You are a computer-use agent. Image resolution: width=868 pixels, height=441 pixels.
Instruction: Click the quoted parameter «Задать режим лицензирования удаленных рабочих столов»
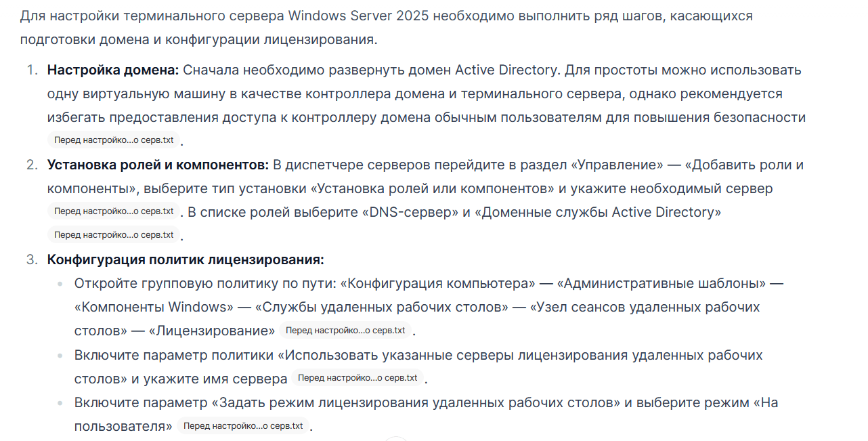[x=416, y=402]
